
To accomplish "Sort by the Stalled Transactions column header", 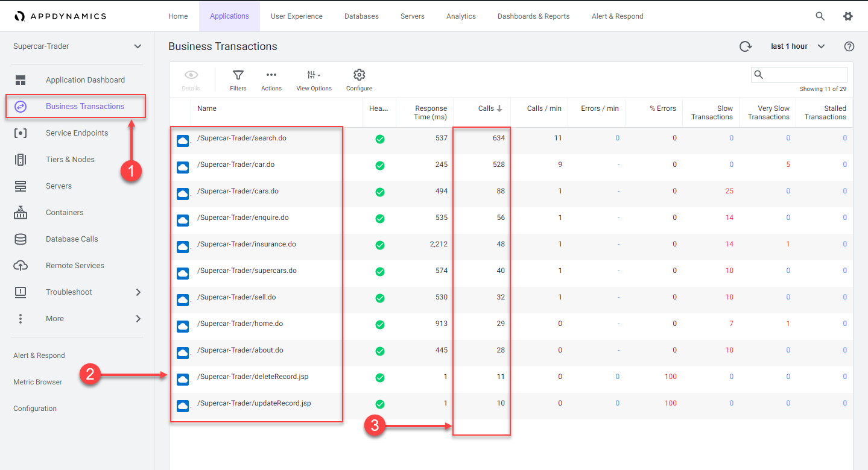I will [x=825, y=113].
